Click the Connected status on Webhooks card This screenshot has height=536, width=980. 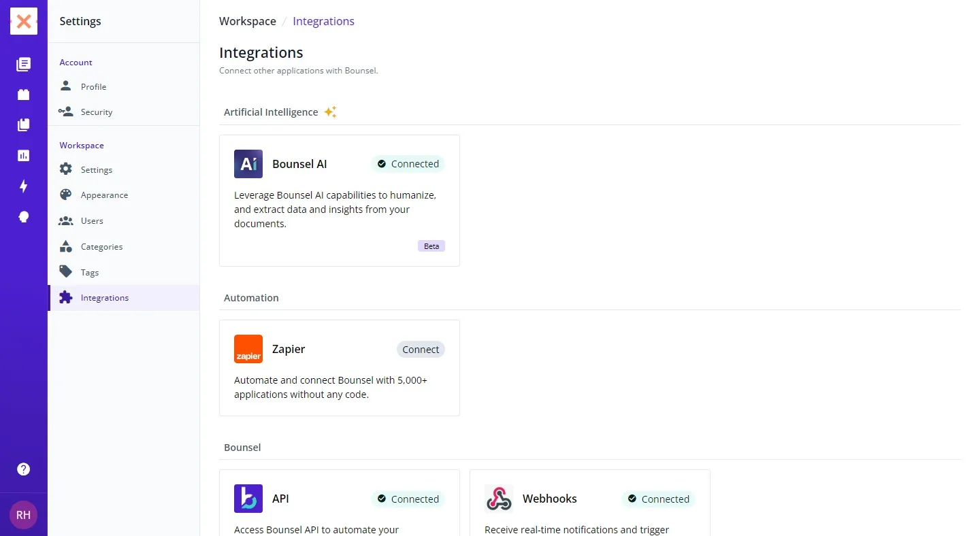click(658, 499)
